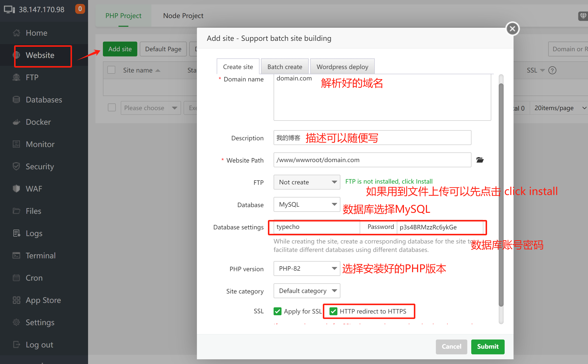Viewport: 588px width, 364px height.
Task: Open the Database MySQL dropdown
Action: click(307, 204)
